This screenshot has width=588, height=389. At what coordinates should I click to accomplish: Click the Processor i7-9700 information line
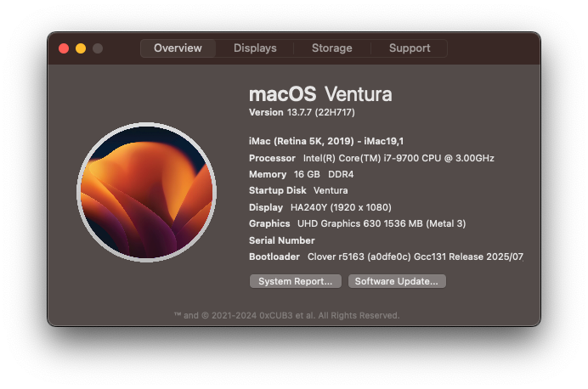(371, 158)
